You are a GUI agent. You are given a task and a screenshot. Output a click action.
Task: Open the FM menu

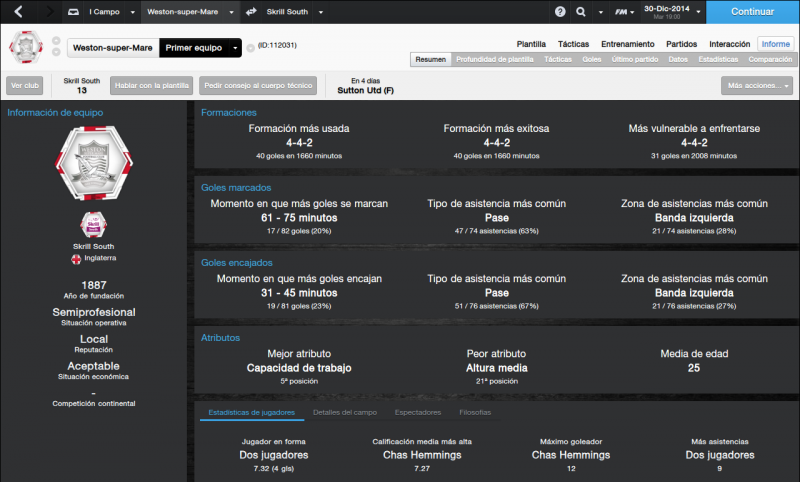[624, 12]
